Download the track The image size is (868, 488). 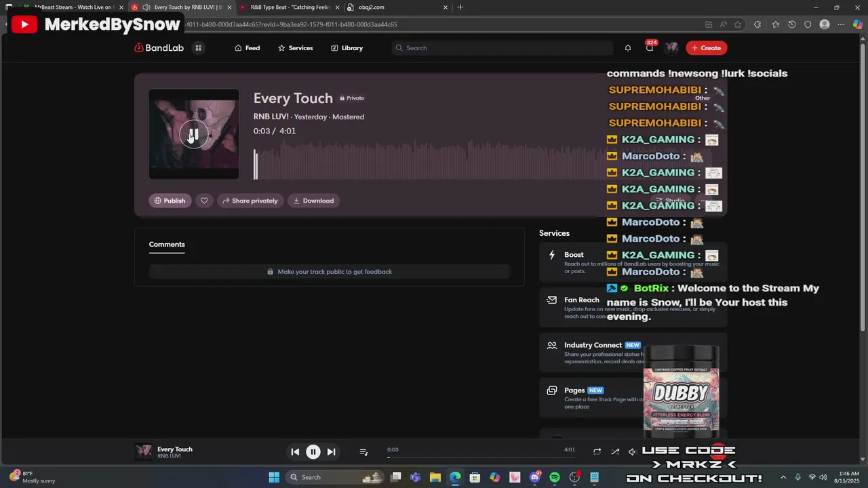[313, 201]
